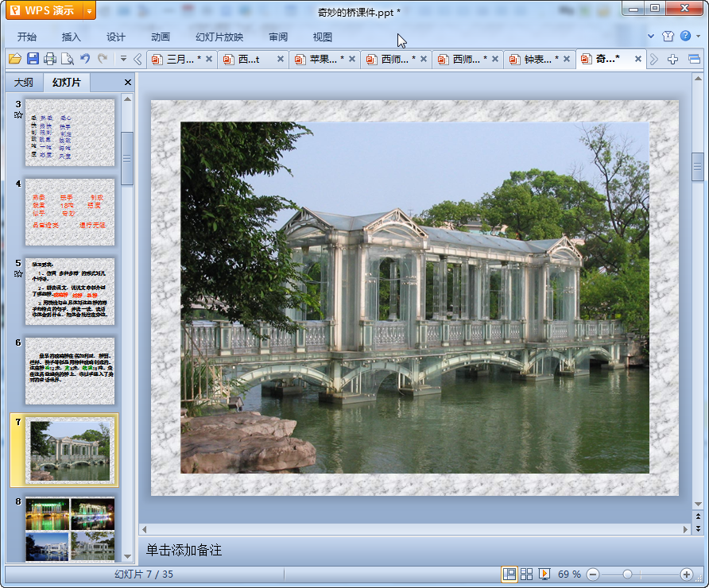
Task: Click the zoom in plus button
Action: pos(687,574)
